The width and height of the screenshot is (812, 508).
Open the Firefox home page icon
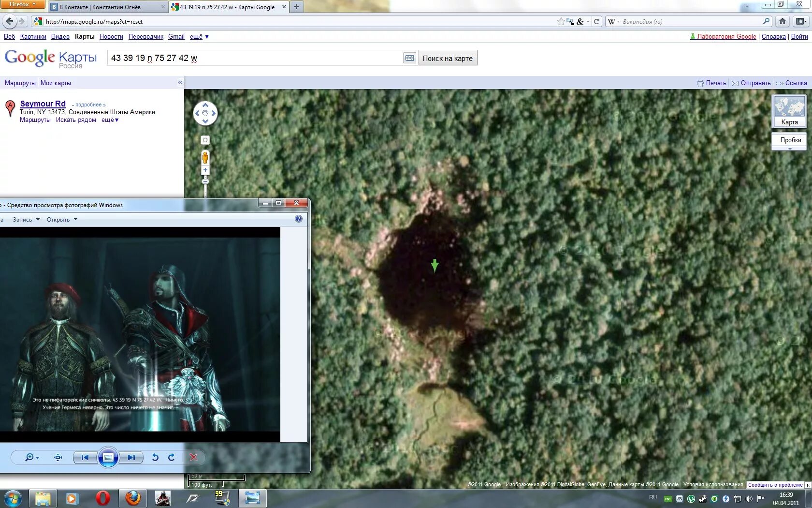pyautogui.click(x=783, y=21)
